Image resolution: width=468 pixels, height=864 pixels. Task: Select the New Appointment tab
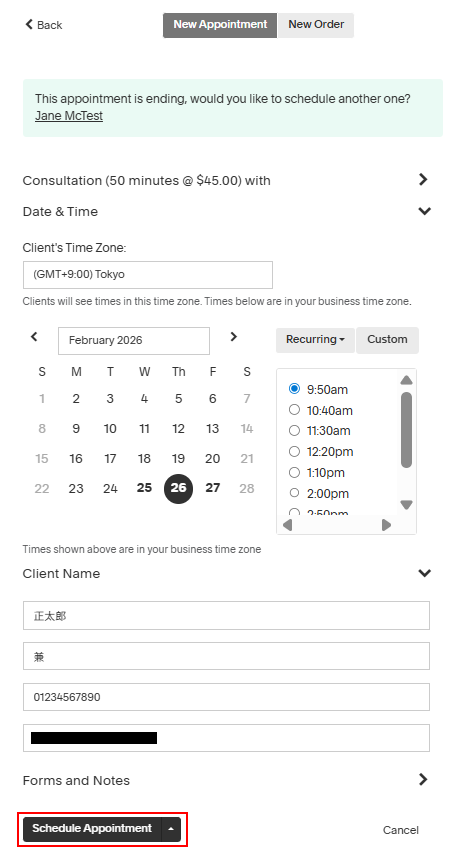click(220, 25)
